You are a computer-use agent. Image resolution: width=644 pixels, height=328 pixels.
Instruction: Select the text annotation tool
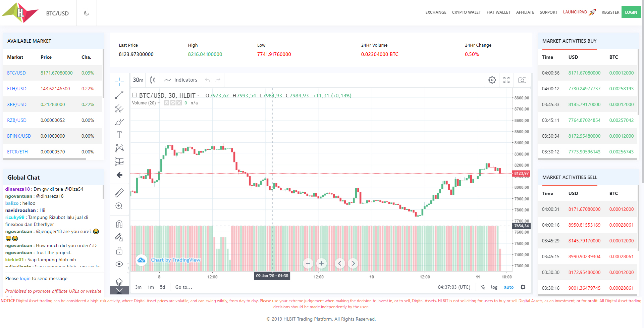pyautogui.click(x=119, y=135)
